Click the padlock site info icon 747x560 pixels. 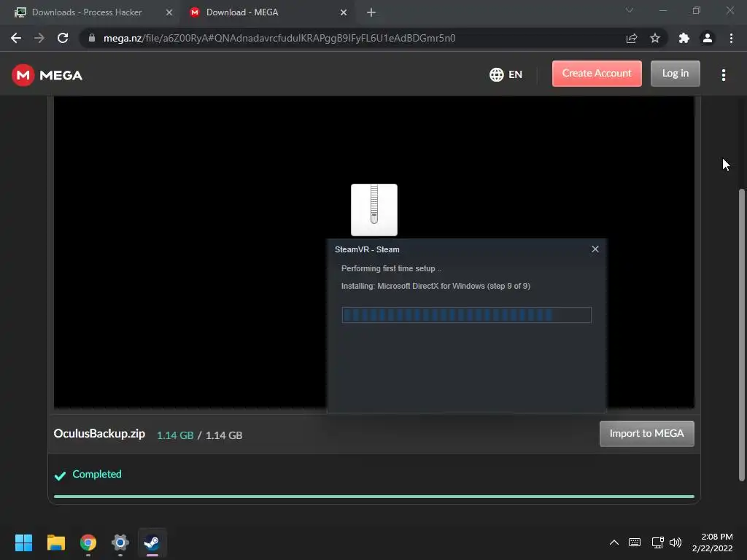click(x=91, y=38)
